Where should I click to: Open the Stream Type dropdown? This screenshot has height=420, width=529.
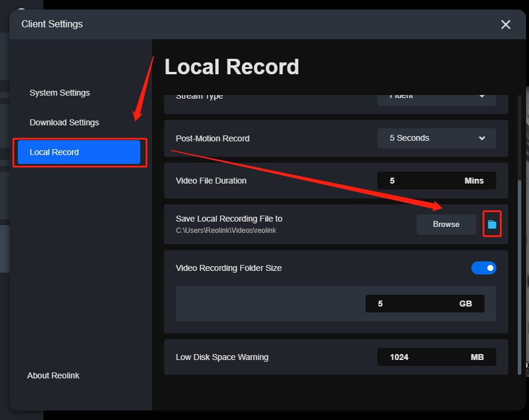[436, 100]
